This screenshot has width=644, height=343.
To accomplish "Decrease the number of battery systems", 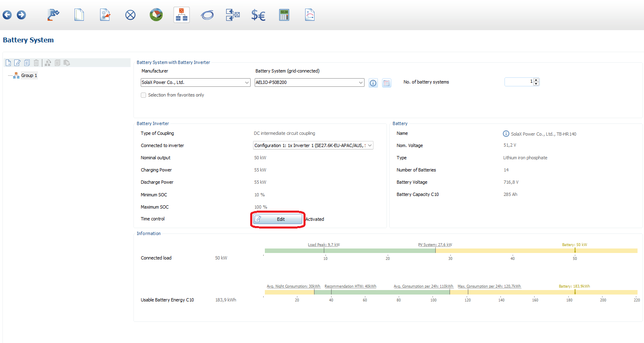I will (x=536, y=84).
